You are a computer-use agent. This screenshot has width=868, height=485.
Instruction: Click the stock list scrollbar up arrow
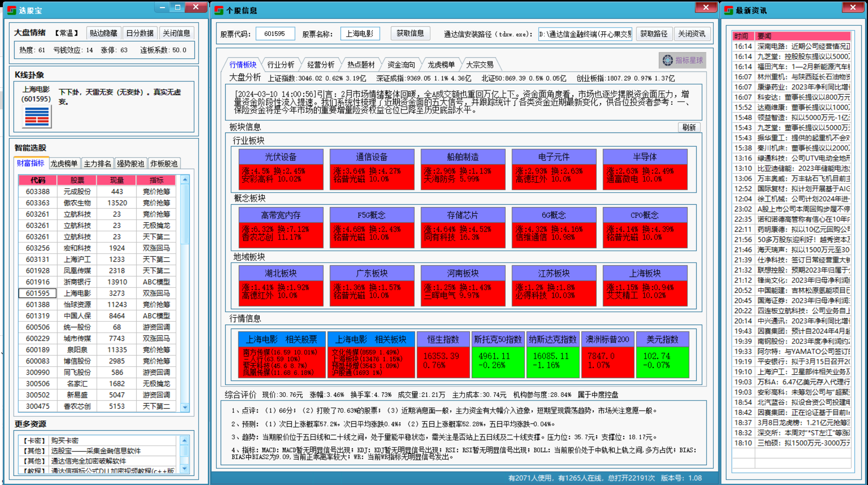(x=185, y=179)
